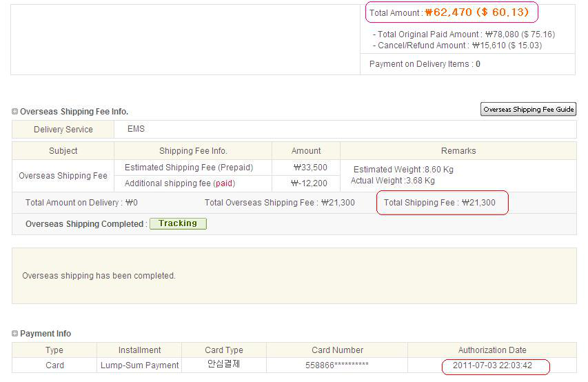The height and width of the screenshot is (382, 588).
Task: Open the Overseas Shipping Fee Guide
Action: click(x=528, y=110)
